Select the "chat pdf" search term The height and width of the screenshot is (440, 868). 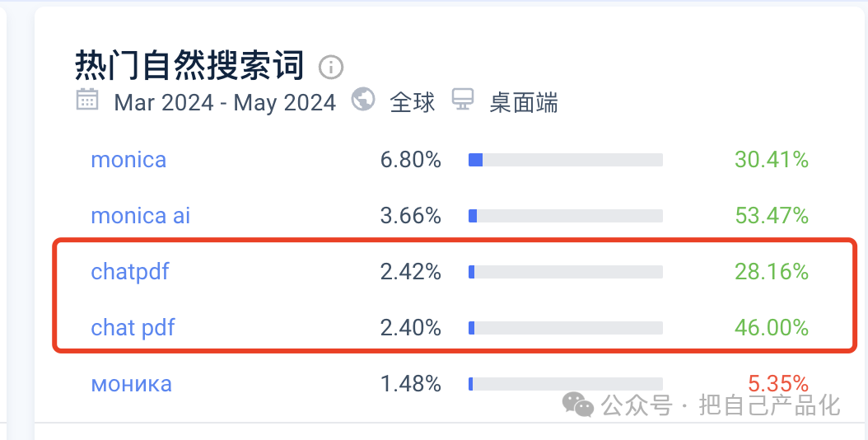(133, 328)
